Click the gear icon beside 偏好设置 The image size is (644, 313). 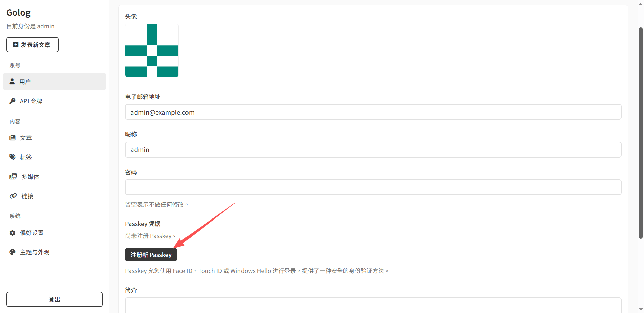[12, 233]
